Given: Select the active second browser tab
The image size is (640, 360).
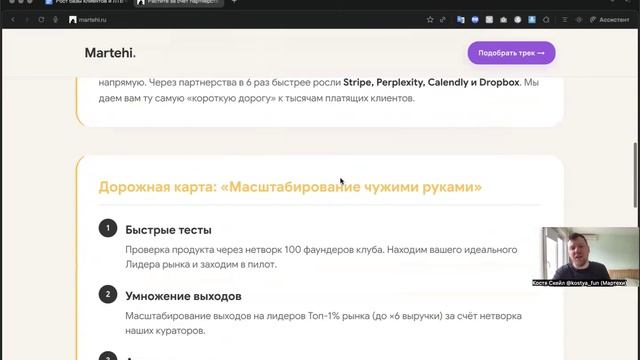Looking at the screenshot, I should (179, 2).
